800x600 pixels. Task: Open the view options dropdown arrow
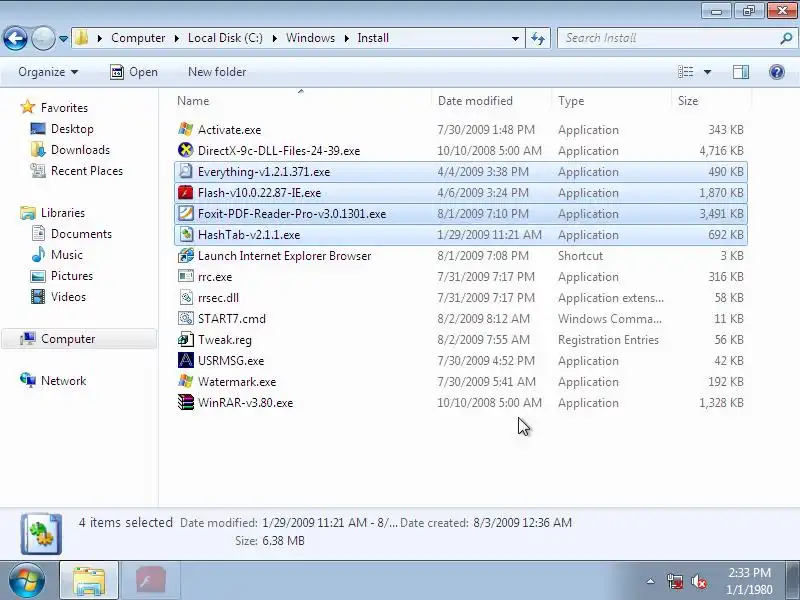708,72
